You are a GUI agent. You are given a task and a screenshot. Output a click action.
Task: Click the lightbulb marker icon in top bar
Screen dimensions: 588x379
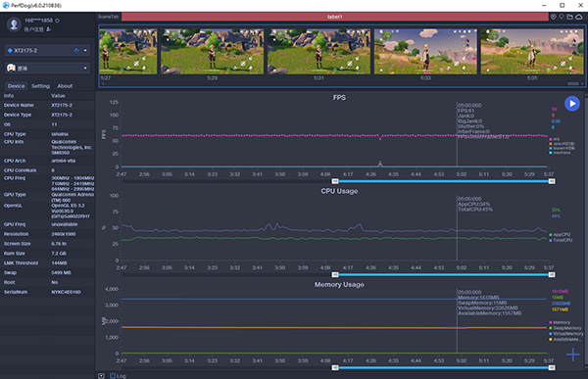coord(562,17)
